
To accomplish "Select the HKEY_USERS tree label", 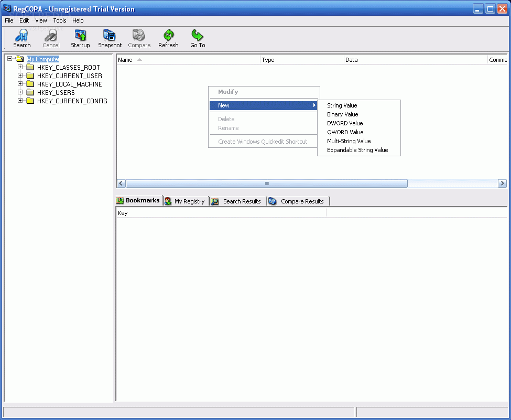I will pyautogui.click(x=56, y=93).
